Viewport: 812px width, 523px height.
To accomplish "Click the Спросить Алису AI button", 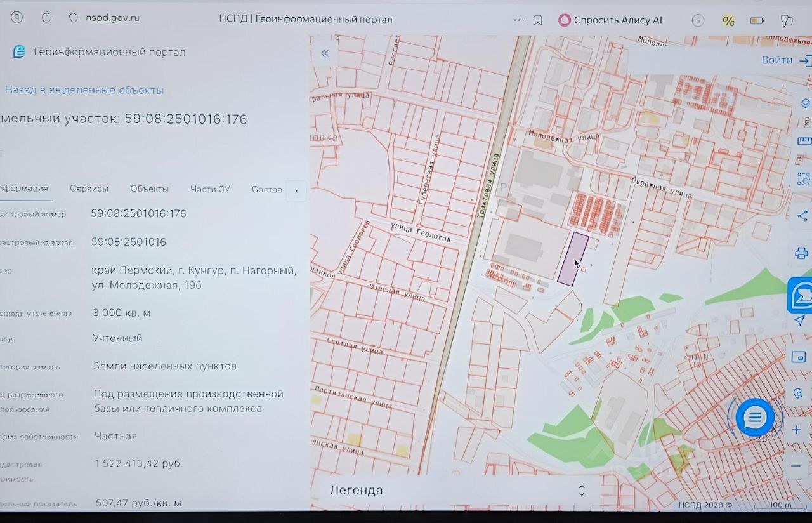I will coord(610,20).
